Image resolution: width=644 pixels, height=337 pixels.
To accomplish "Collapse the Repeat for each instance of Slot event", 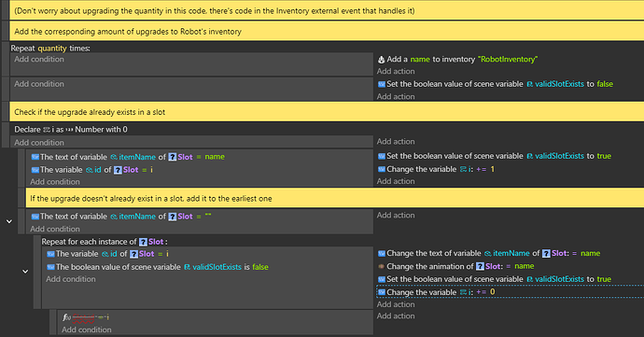I will pyautogui.click(x=25, y=272).
